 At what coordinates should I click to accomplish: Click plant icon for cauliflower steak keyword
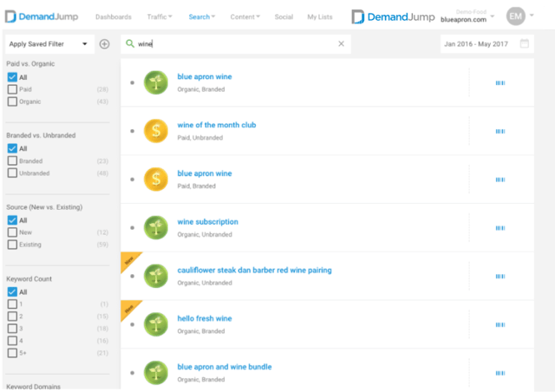click(156, 276)
